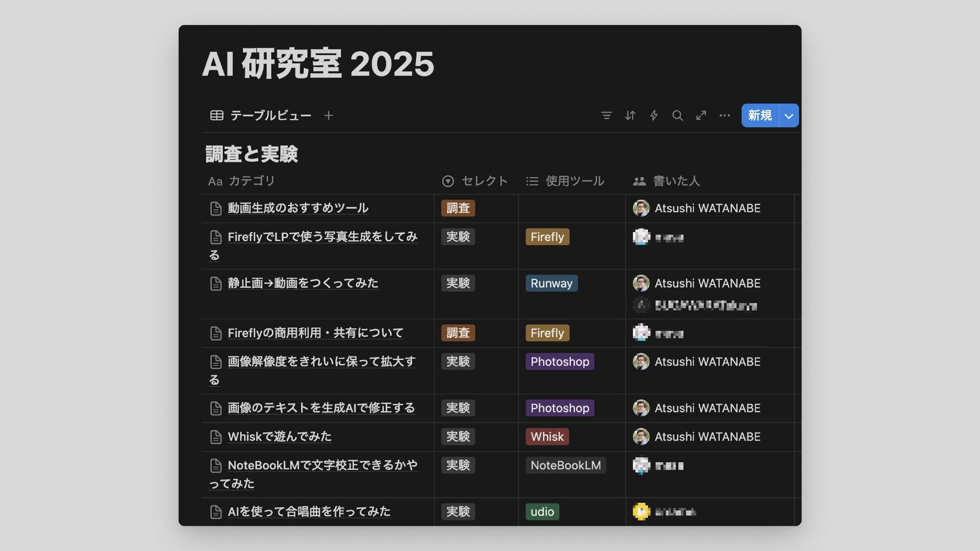This screenshot has height=551, width=980.
Task: Expand the dropdown arrow beside 新規
Action: tap(789, 116)
